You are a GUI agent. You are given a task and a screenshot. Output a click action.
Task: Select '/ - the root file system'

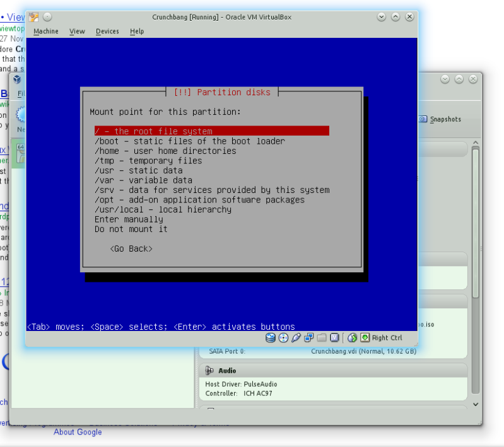[x=212, y=131]
